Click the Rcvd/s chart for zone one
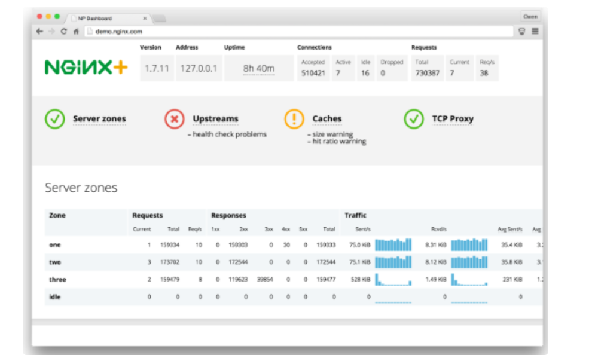The width and height of the screenshot is (598, 364). [469, 244]
